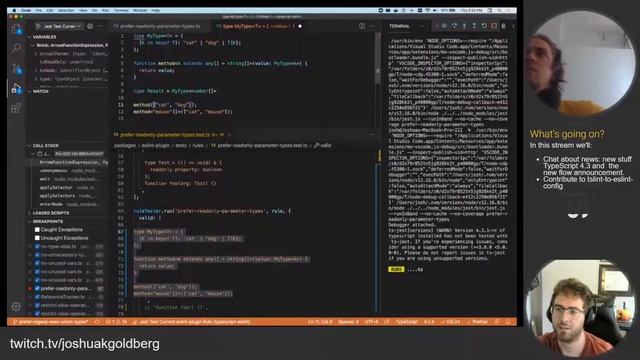The image size is (640, 360).
Task: Open More Actions ellipsis of the lower editor group
Action: (x=371, y=134)
